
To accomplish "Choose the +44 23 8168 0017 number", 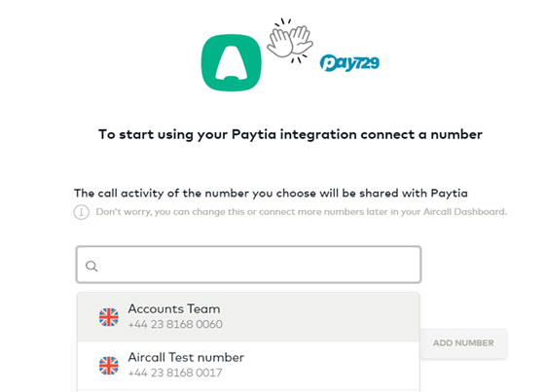I will (x=175, y=373).
